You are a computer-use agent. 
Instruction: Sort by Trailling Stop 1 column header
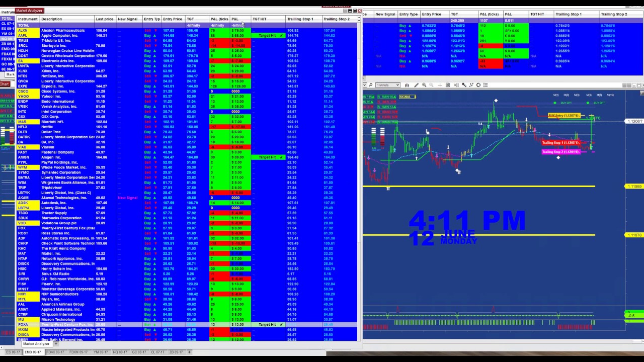pyautogui.click(x=303, y=19)
